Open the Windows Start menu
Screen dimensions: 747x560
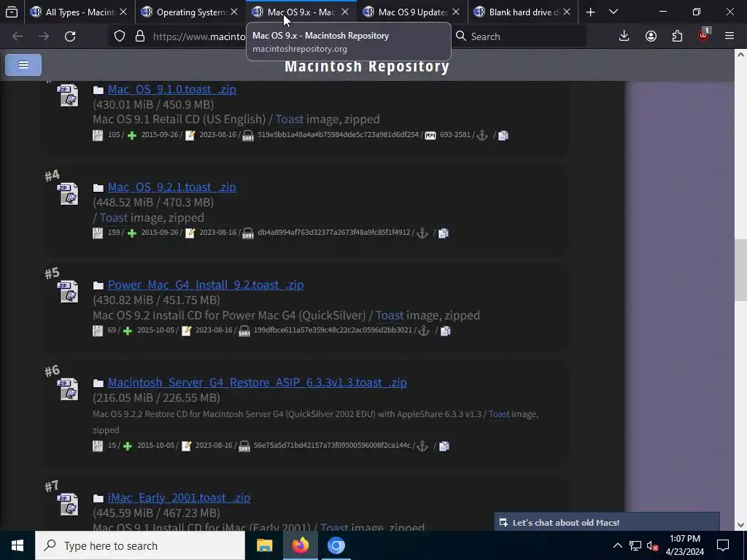tap(18, 545)
